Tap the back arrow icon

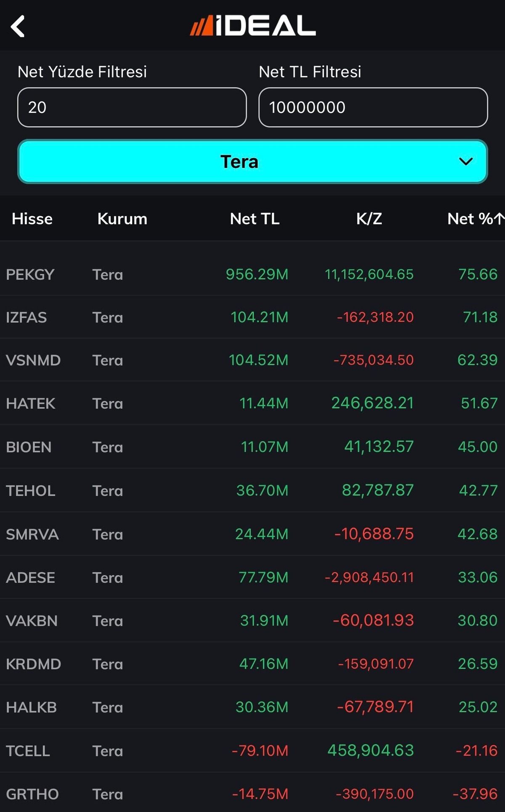(x=18, y=26)
